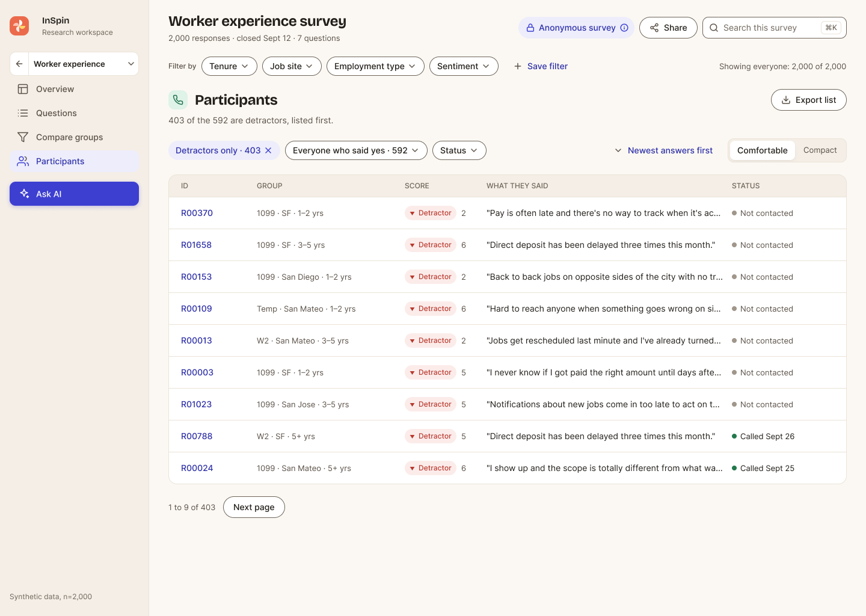Switch to Compact row density
Screen dimensions: 866x616
click(x=820, y=150)
